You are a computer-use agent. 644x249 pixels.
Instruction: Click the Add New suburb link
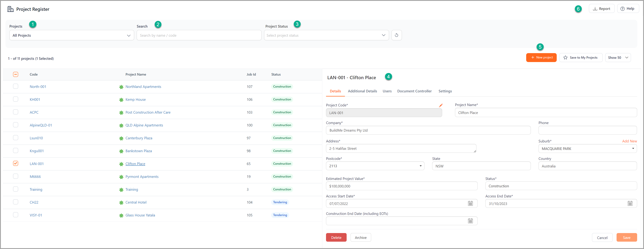pyautogui.click(x=629, y=141)
